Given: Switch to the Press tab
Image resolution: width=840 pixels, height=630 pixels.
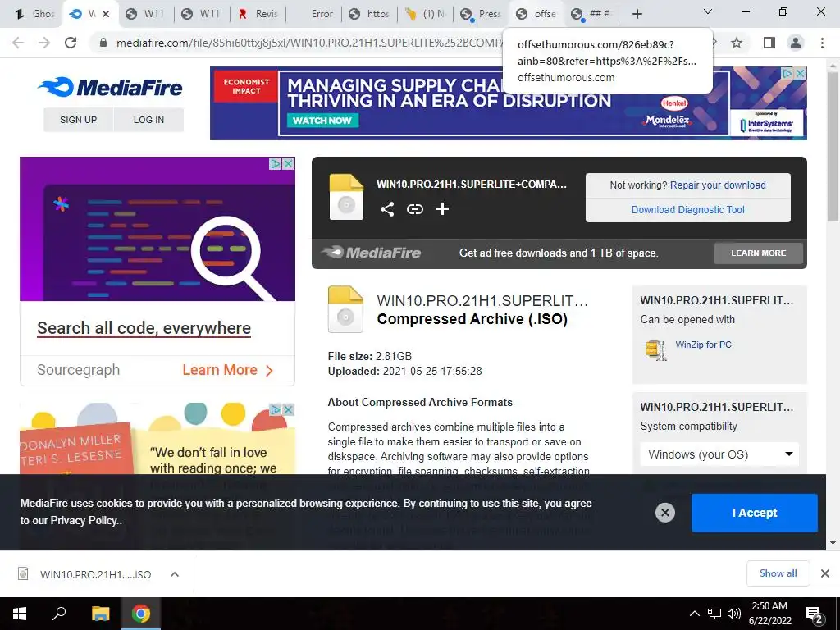Looking at the screenshot, I should point(482,14).
